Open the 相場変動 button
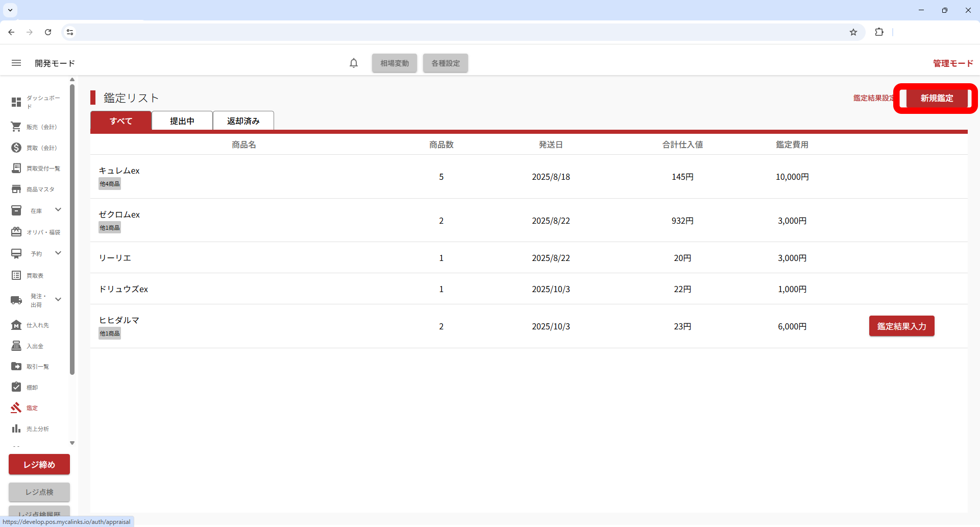 point(395,63)
